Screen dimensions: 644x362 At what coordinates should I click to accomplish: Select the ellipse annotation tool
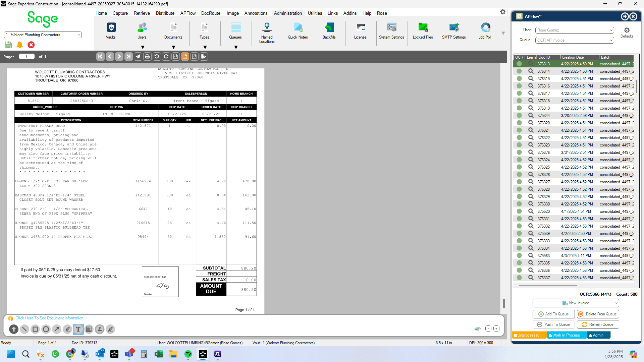tap(46, 329)
